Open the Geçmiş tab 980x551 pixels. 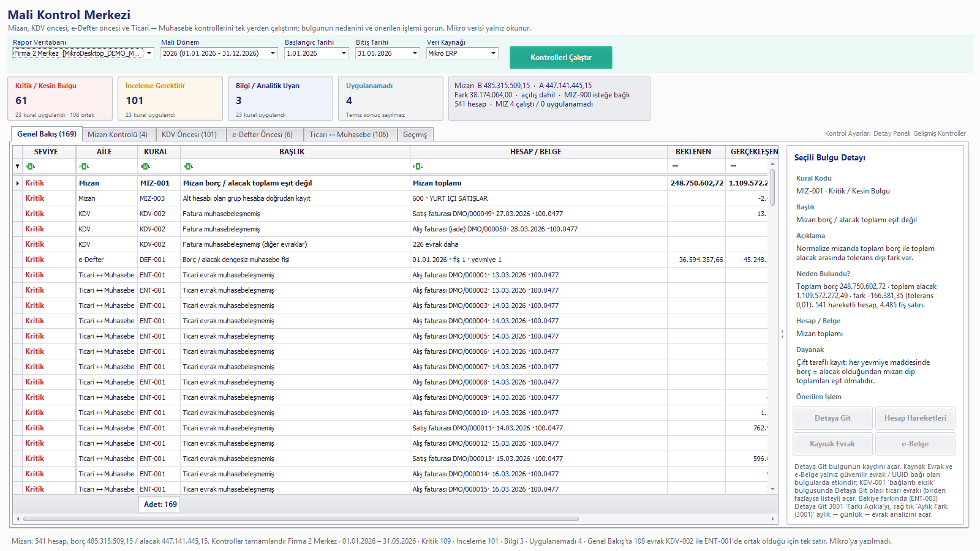(x=415, y=135)
